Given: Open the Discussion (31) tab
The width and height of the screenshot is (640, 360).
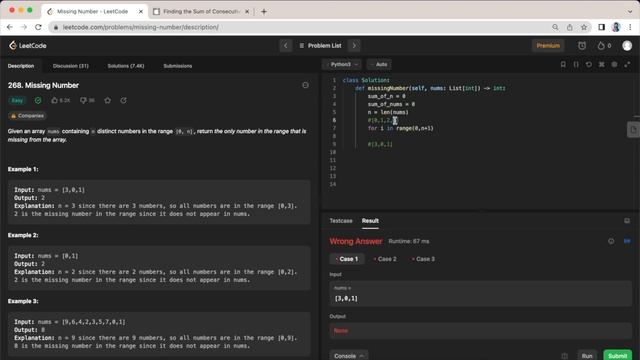Looking at the screenshot, I should click(71, 66).
